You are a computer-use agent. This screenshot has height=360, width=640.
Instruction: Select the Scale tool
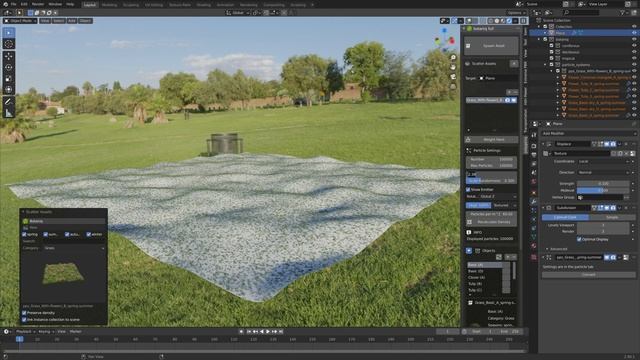coord(9,79)
